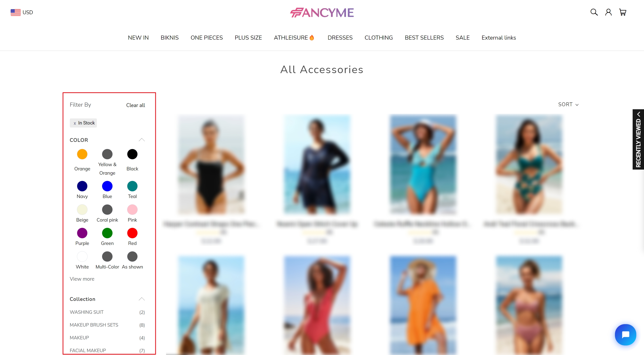This screenshot has width=644, height=355.
Task: Open the shopping cart icon
Action: [622, 12]
